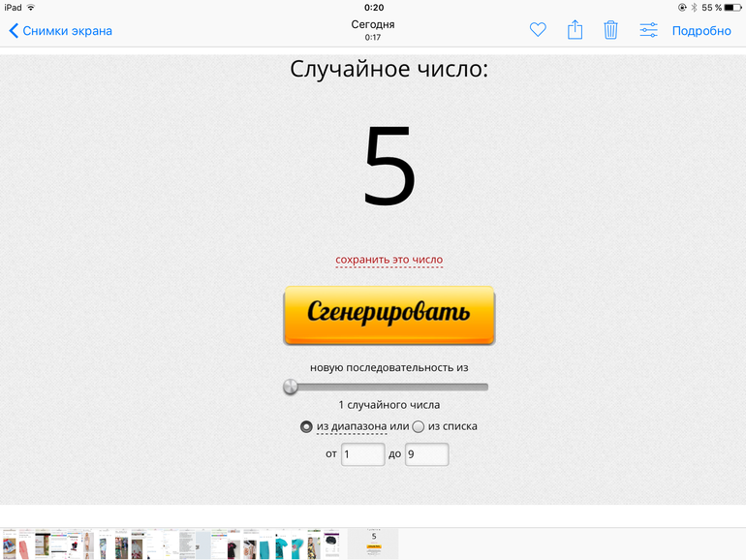The height and width of the screenshot is (560, 746).
Task: Click the «от» field containing 1
Action: [x=362, y=454]
